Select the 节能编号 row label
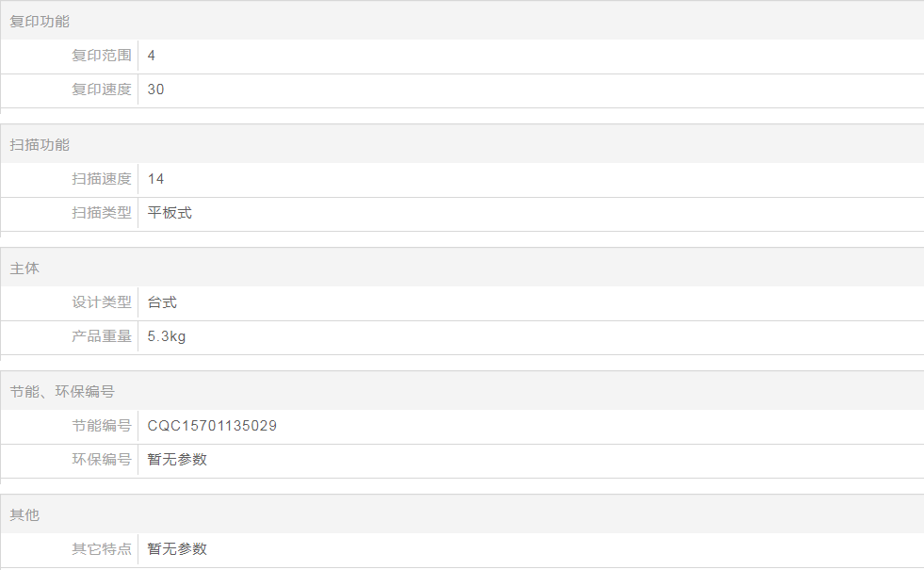The image size is (924, 570). pyautogui.click(x=102, y=426)
